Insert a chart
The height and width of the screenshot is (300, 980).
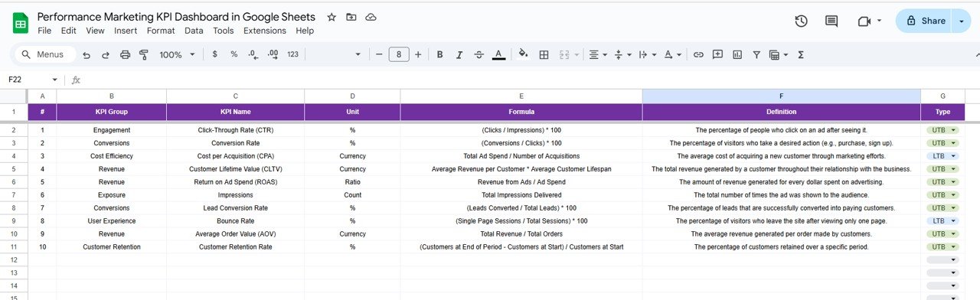pos(737,54)
